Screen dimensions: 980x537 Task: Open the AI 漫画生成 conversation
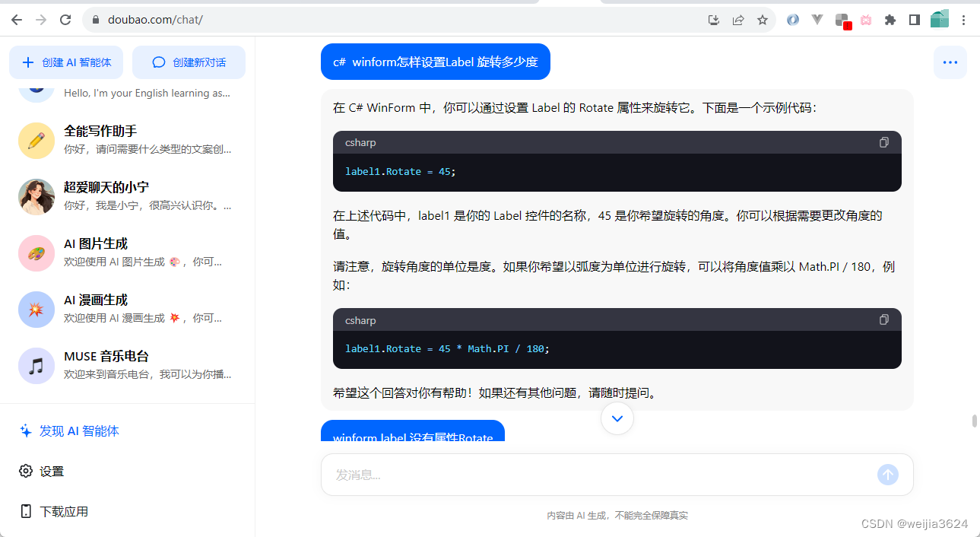(x=127, y=310)
